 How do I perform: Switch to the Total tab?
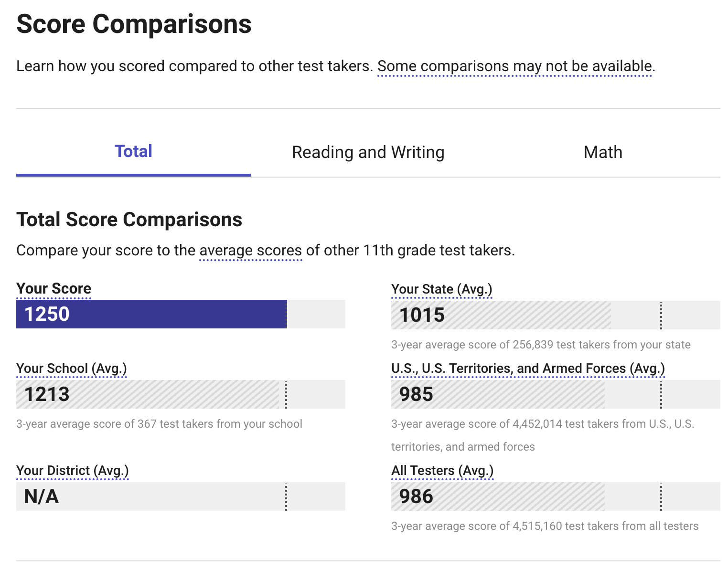pyautogui.click(x=133, y=152)
